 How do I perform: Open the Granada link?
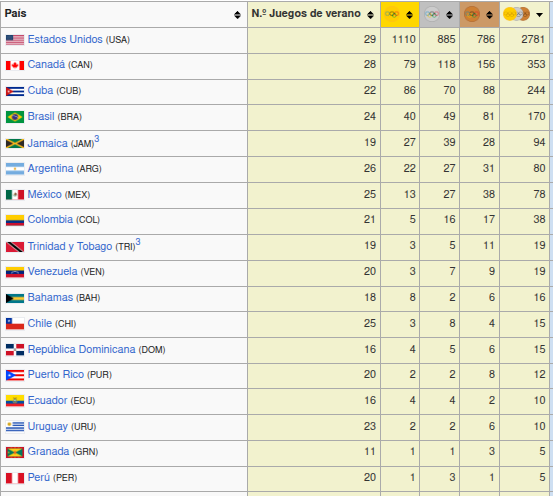(48, 451)
